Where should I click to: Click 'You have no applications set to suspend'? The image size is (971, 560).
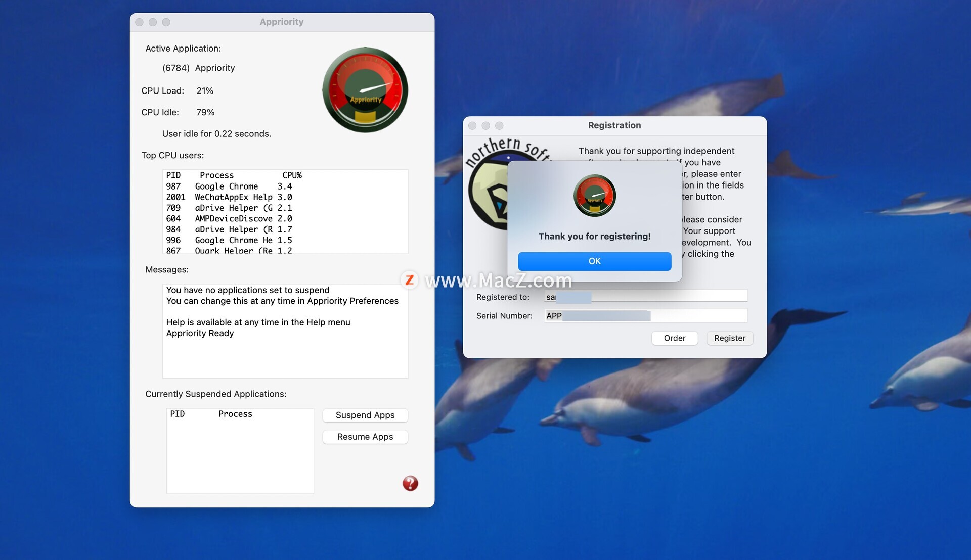click(x=247, y=290)
